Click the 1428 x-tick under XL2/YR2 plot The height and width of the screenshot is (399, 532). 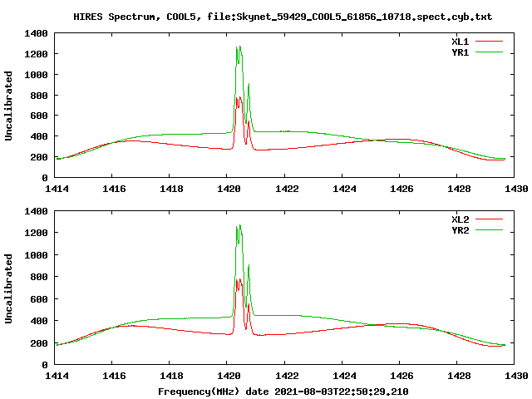(x=459, y=376)
